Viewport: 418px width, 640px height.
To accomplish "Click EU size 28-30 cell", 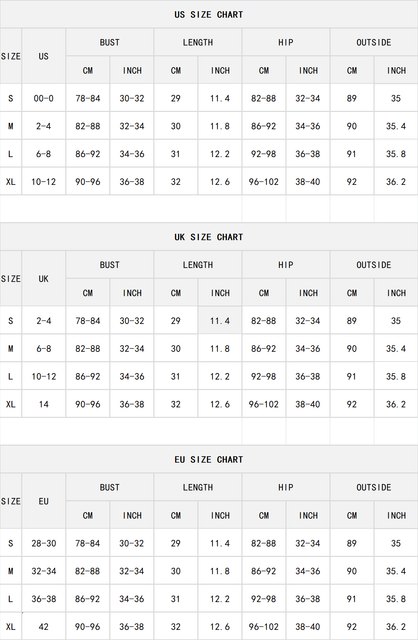I will point(44,543).
